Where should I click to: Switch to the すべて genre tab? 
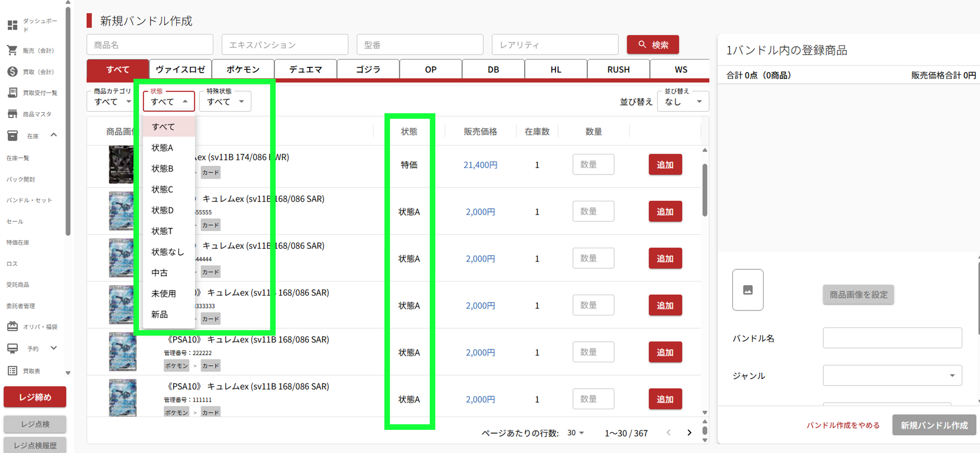[x=117, y=69]
